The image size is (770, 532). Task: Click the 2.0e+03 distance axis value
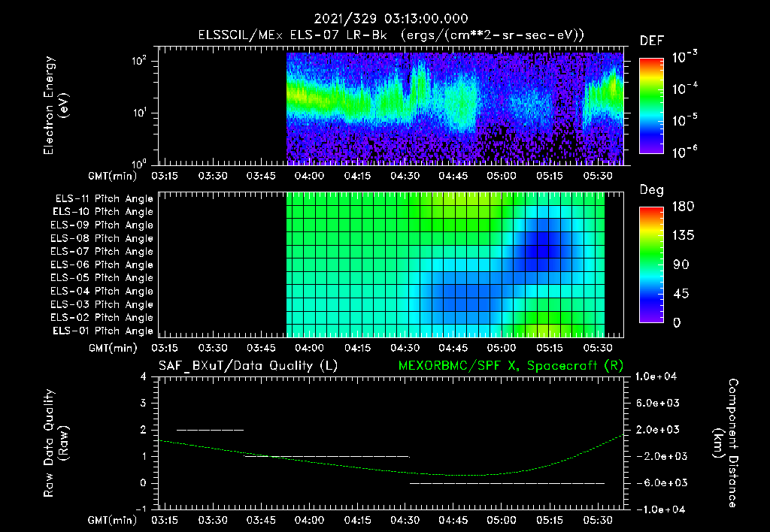pyautogui.click(x=657, y=429)
